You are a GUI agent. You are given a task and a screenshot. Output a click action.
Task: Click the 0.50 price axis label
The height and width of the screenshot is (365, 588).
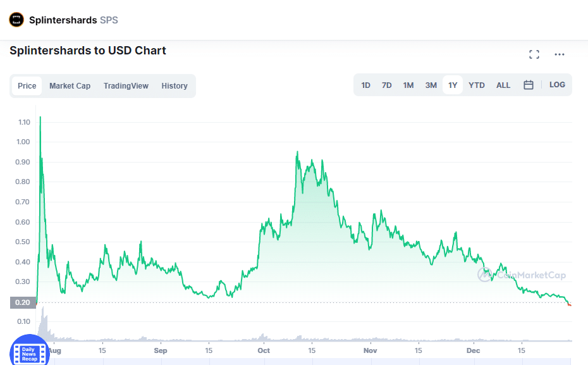[x=23, y=242]
